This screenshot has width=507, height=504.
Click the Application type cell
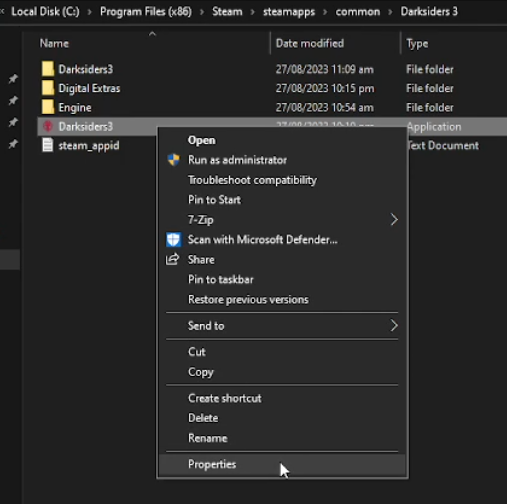click(x=434, y=127)
